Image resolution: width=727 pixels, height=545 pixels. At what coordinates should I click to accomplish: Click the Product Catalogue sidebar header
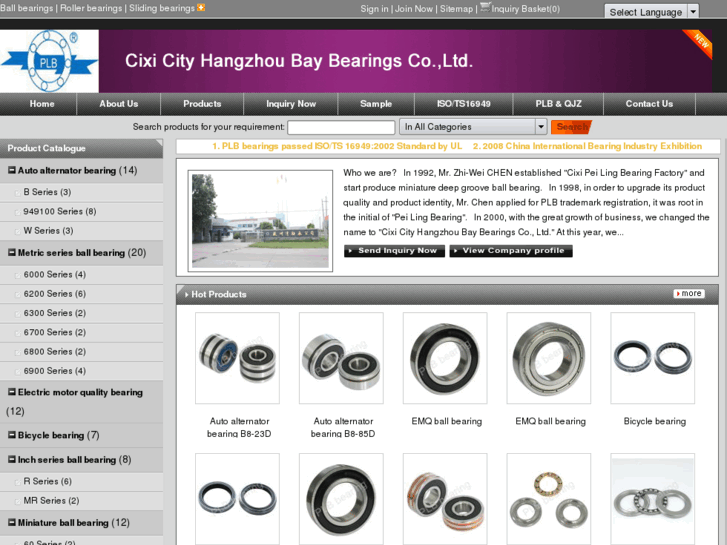(81, 148)
